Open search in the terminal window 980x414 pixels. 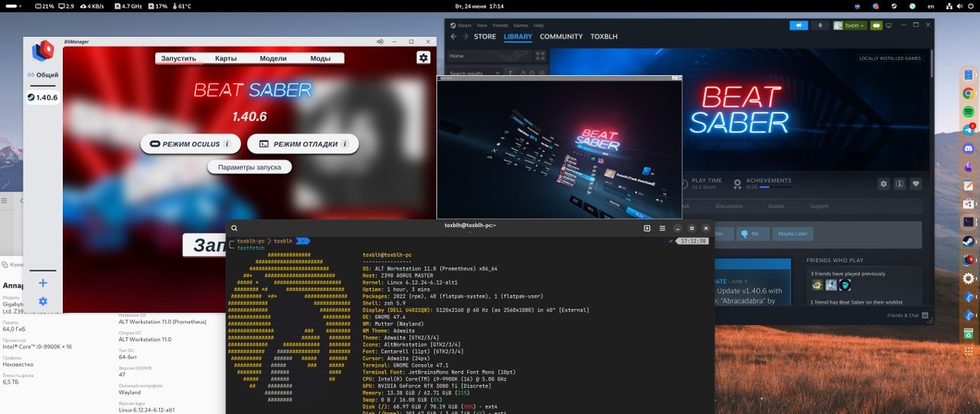point(234,228)
